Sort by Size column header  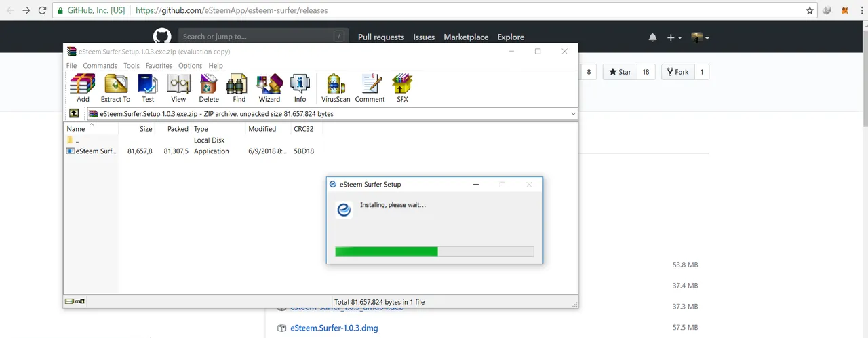(137, 129)
